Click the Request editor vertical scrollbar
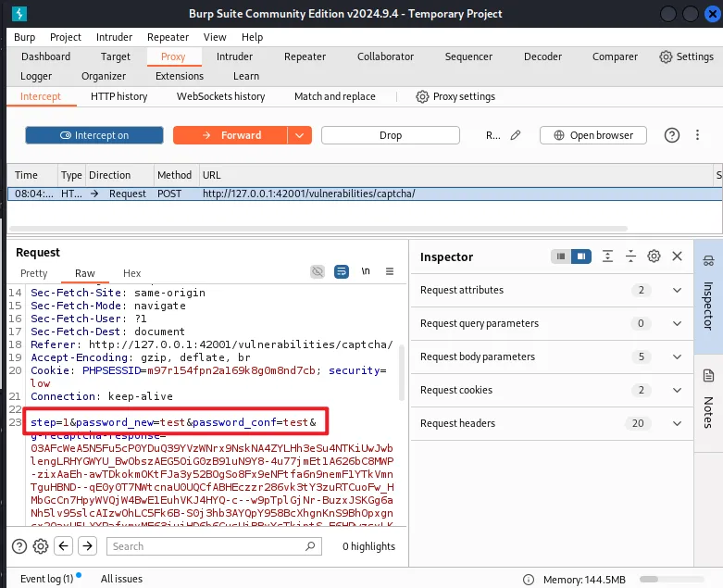This screenshot has height=588, width=723. (402, 372)
